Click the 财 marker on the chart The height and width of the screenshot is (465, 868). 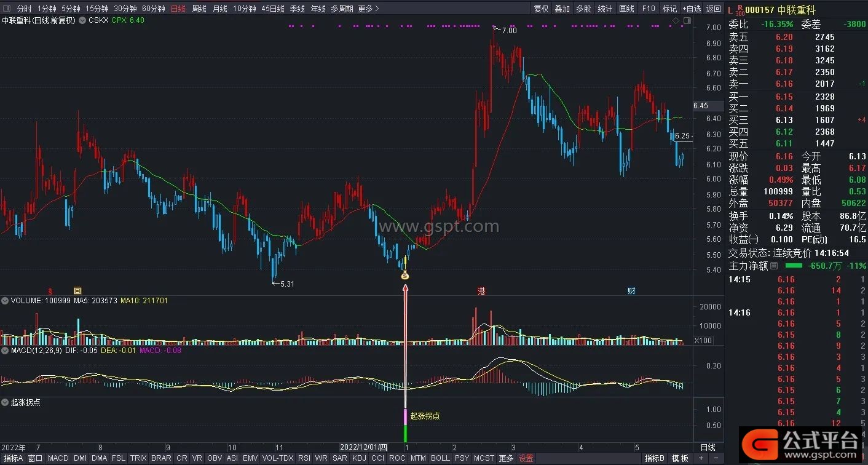coord(631,291)
